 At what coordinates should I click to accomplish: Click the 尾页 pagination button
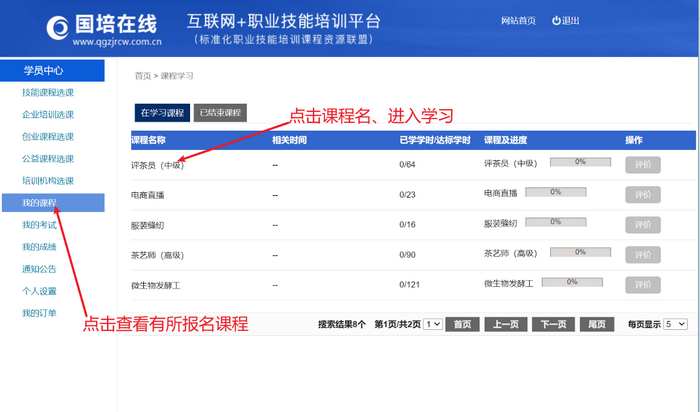(597, 324)
